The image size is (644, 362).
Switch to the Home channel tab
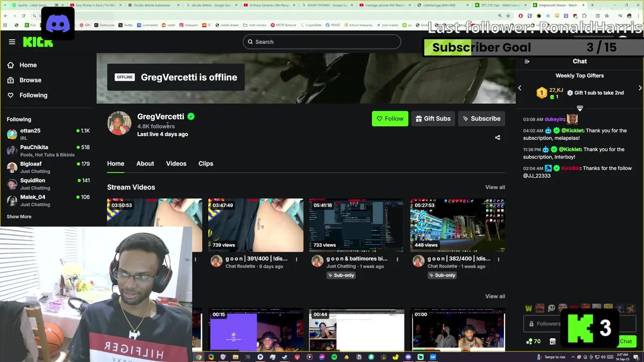pos(116,163)
